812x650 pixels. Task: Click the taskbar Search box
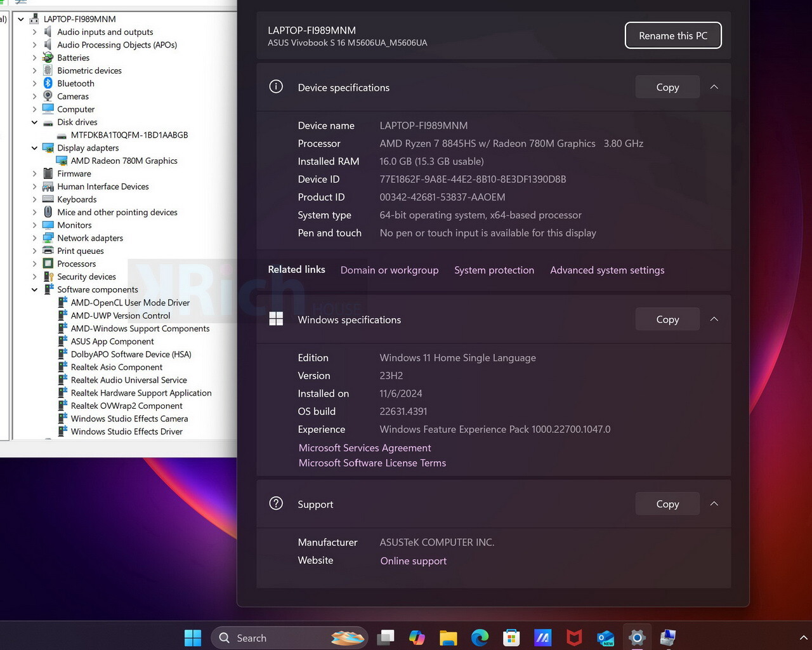289,637
